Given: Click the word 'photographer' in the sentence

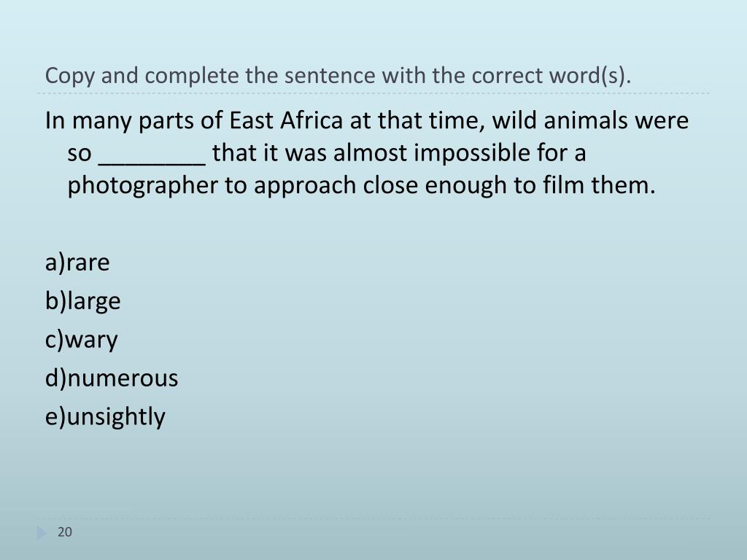Looking at the screenshot, I should (142, 186).
